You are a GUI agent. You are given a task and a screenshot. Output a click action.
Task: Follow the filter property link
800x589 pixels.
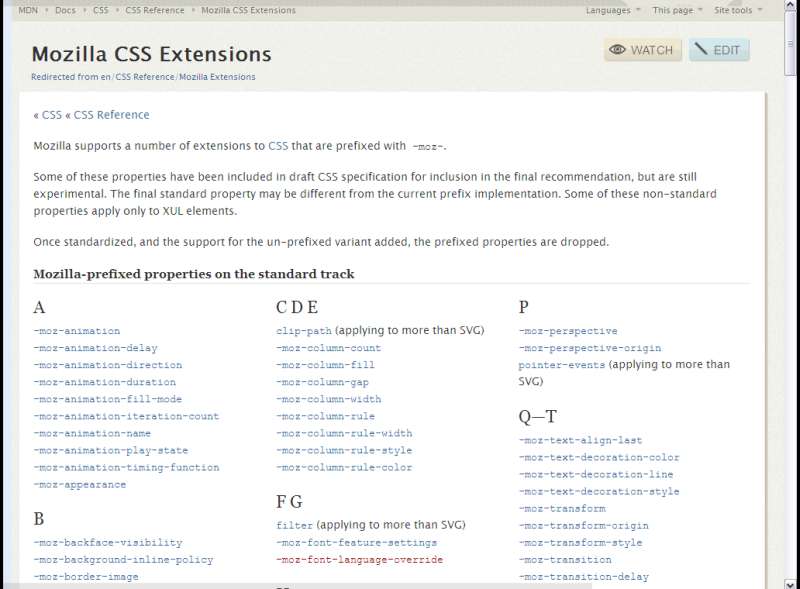tap(291, 524)
